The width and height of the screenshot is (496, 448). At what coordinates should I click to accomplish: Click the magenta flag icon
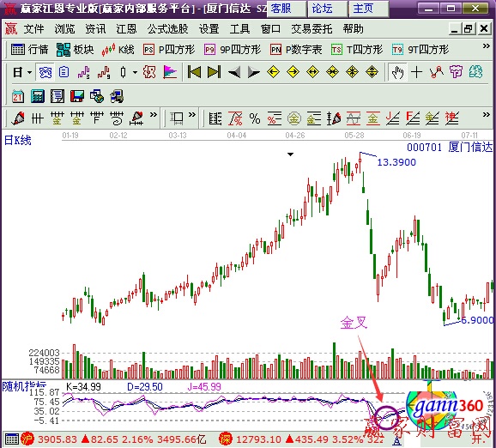click(x=170, y=72)
